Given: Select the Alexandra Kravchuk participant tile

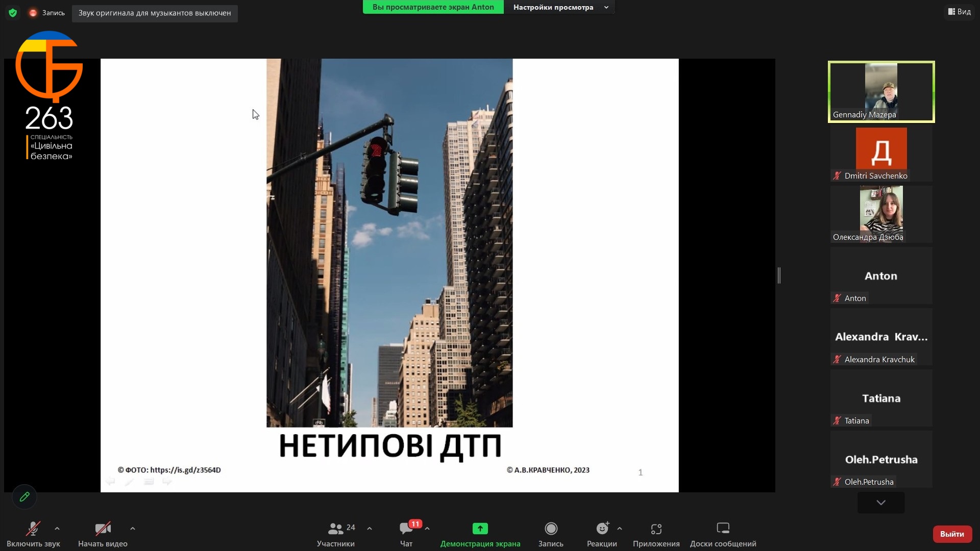Looking at the screenshot, I should 881,337.
